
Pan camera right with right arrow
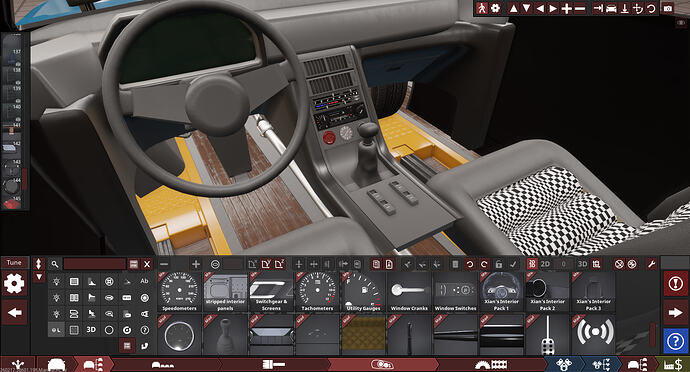[553, 8]
